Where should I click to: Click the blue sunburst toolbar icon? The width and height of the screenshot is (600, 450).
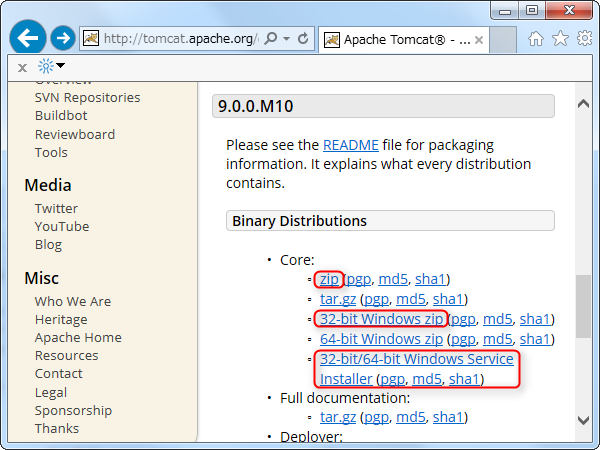click(x=46, y=66)
